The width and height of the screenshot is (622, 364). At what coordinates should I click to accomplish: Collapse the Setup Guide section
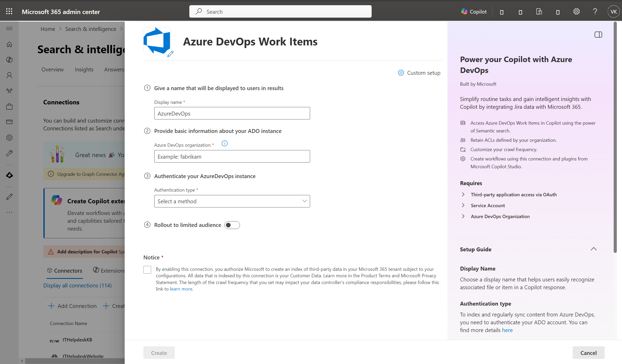[593, 249]
